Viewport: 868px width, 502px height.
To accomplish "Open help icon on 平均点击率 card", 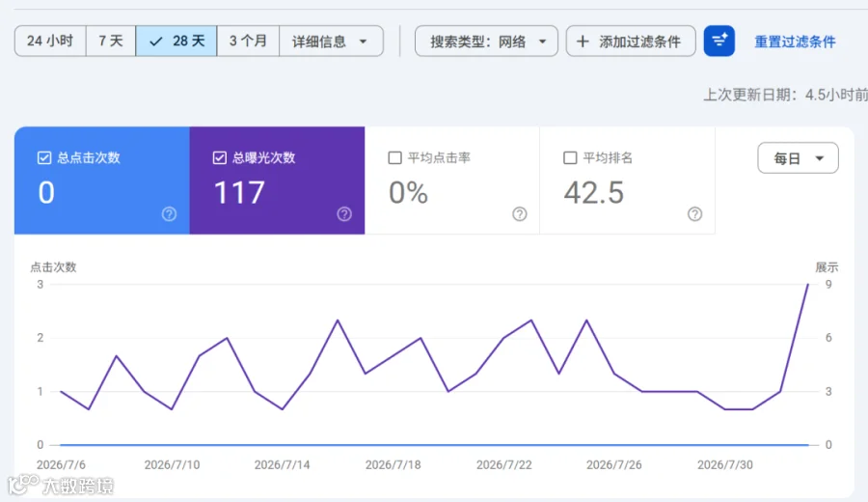I will point(519,214).
